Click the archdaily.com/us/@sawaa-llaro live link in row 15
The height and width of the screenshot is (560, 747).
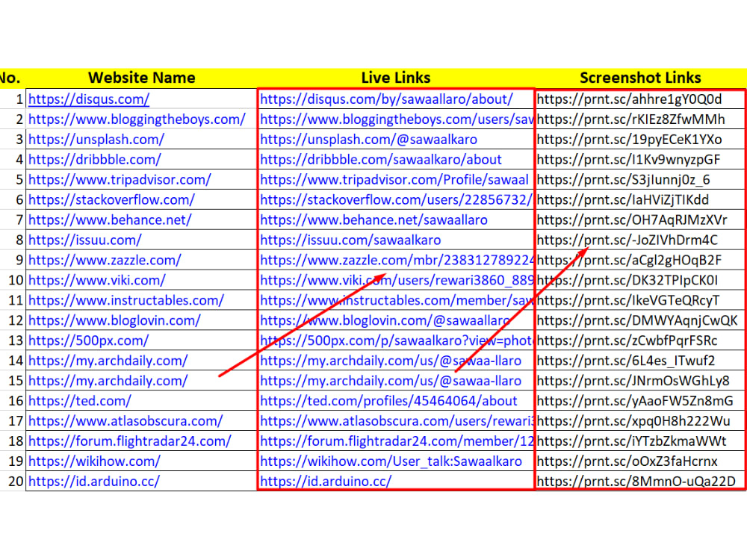coord(391,381)
